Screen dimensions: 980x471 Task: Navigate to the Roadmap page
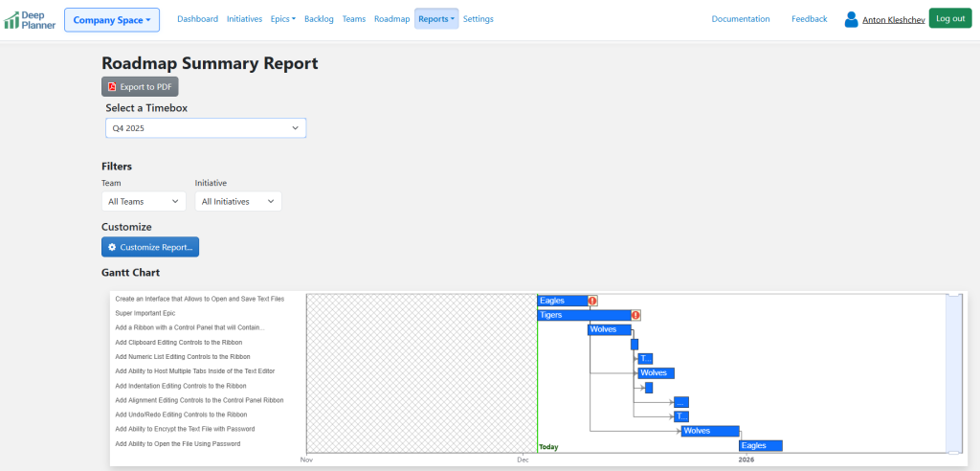click(391, 19)
